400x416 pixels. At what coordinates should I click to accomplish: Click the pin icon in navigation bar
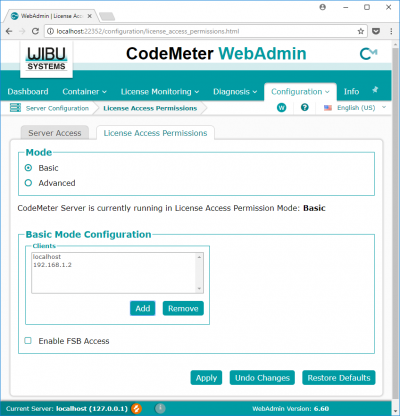(375, 90)
